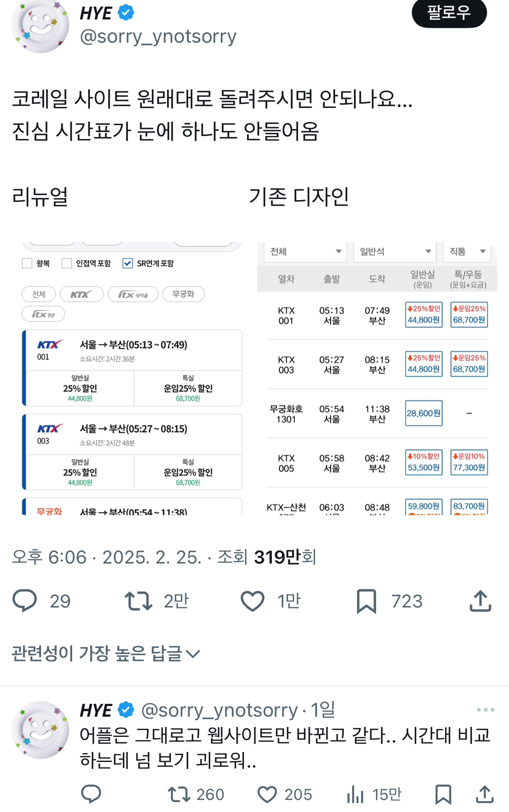509x812 pixels.
Task: Open the view count icon showing 15만
Action: (356, 795)
